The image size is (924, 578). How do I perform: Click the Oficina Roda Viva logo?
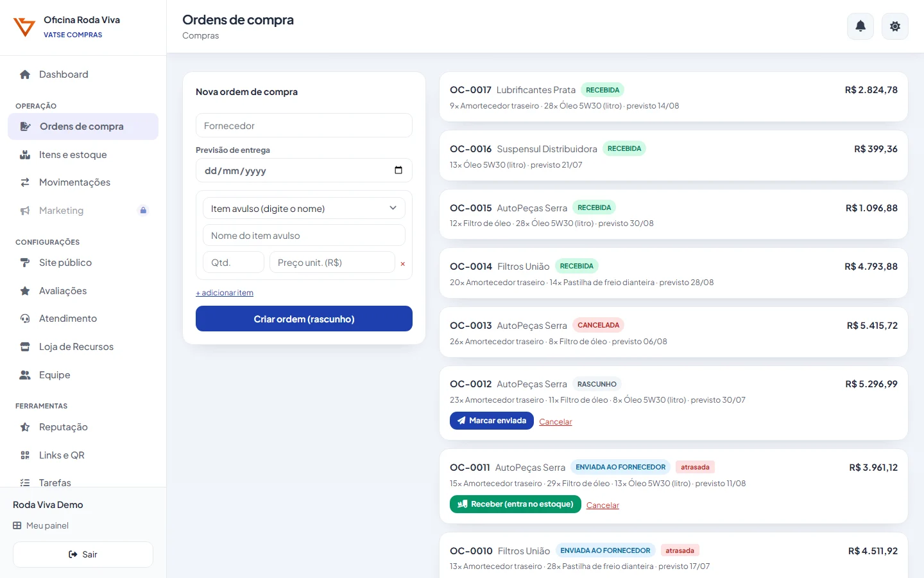(x=24, y=27)
